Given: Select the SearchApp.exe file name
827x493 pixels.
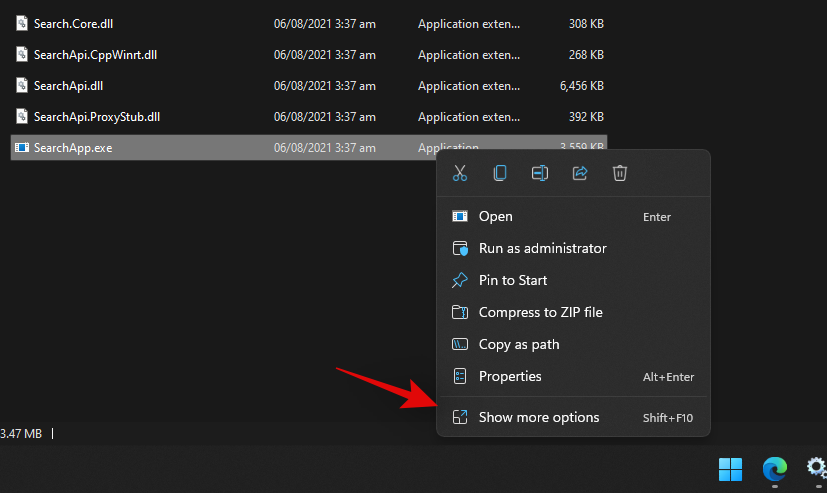Looking at the screenshot, I should [73, 148].
